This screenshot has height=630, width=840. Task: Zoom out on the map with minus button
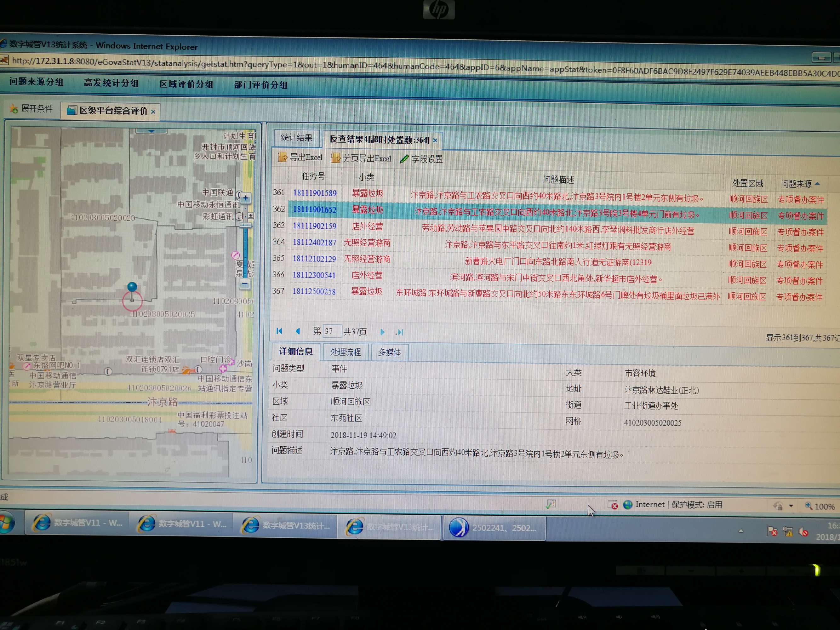[x=245, y=284]
